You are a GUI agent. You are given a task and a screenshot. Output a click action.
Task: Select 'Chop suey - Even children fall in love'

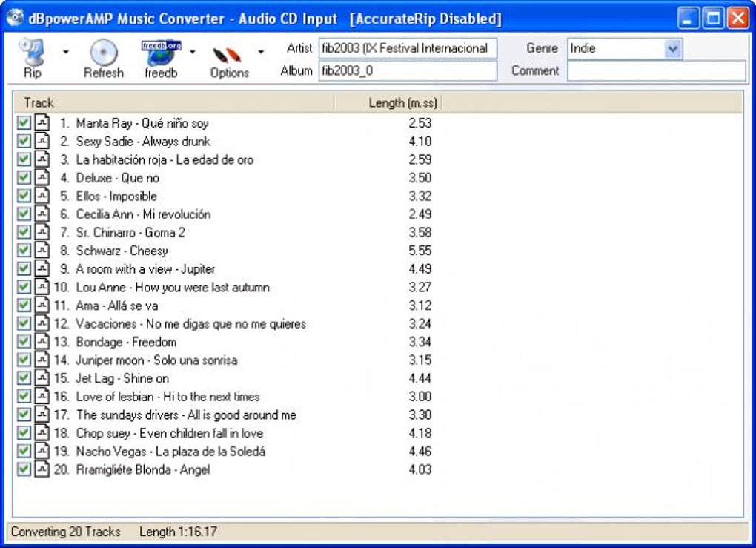[169, 433]
